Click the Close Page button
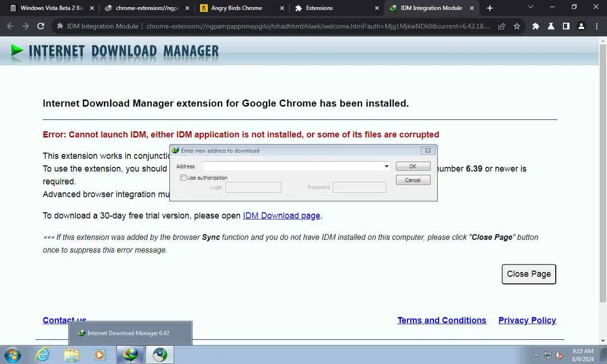Image resolution: width=607 pixels, height=364 pixels. pos(529,274)
